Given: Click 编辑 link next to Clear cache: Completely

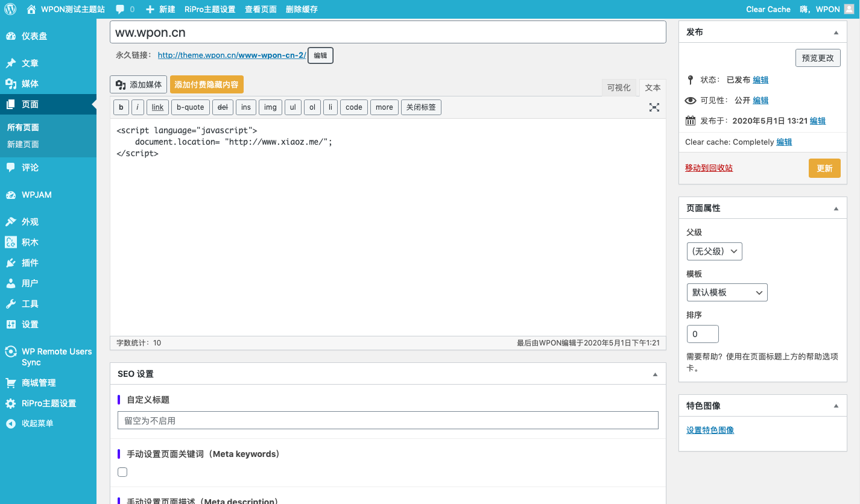Looking at the screenshot, I should (784, 142).
